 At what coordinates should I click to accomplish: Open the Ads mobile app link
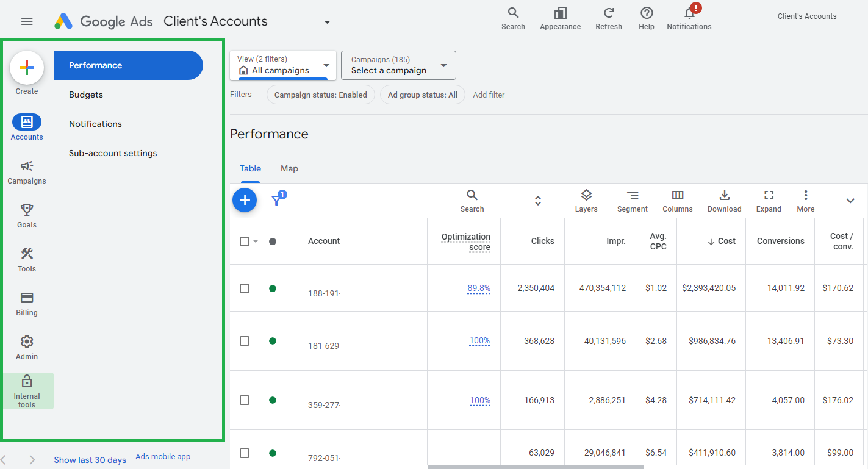click(x=163, y=456)
